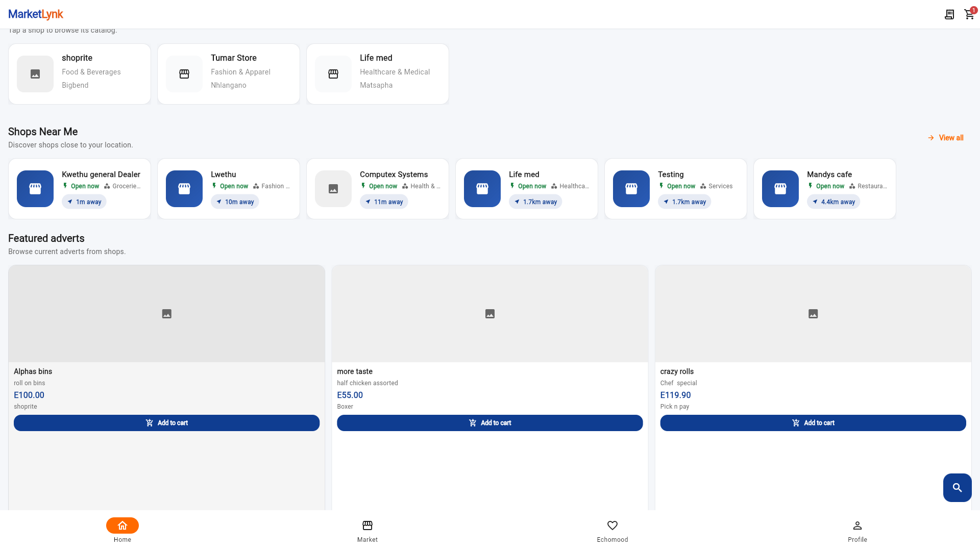Select Kwethu general Dealer shop name

pyautogui.click(x=101, y=174)
